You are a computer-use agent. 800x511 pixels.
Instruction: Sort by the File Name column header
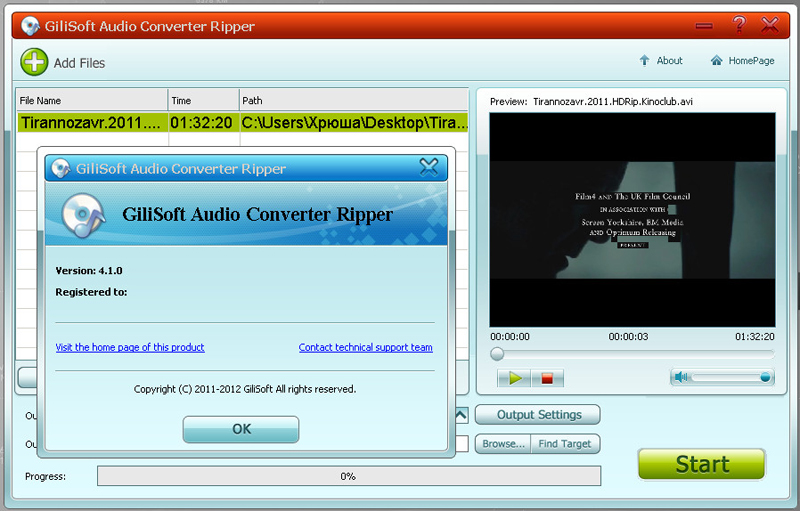coord(92,100)
